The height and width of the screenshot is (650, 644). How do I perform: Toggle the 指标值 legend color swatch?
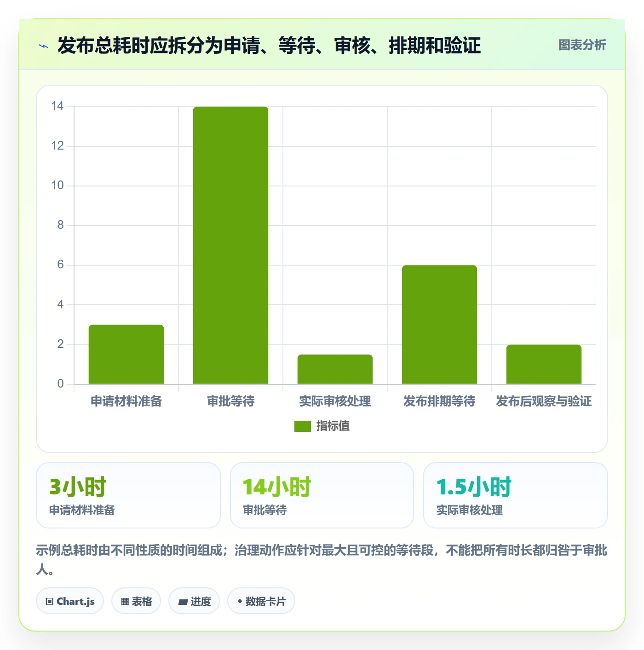pyautogui.click(x=302, y=426)
